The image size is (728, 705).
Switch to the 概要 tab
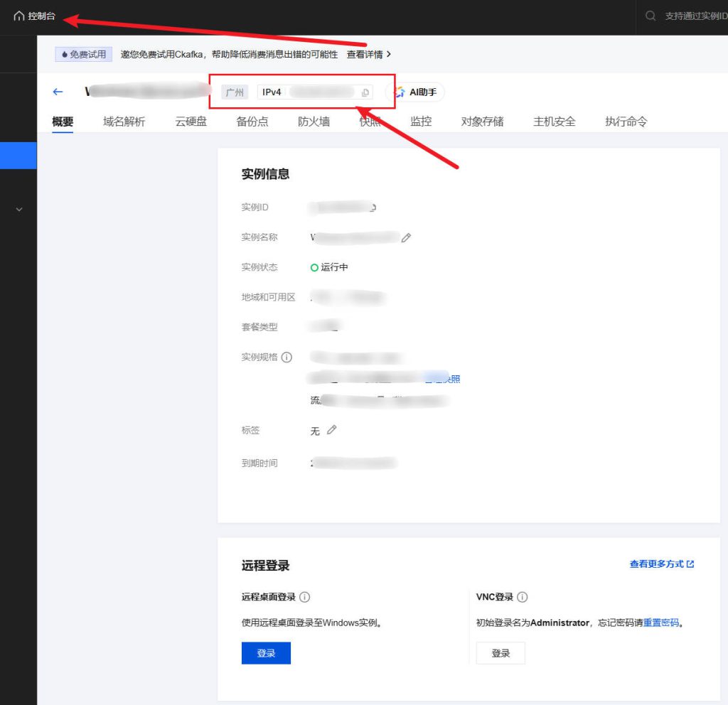(63, 122)
